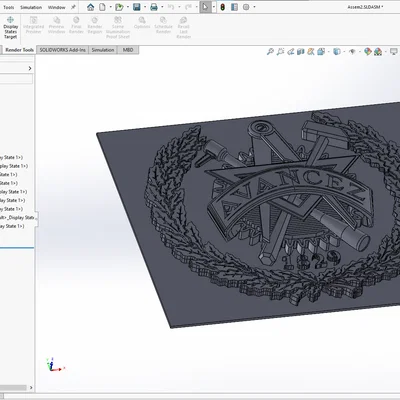Click the feature tree horizontal scrollbar

(13, 388)
